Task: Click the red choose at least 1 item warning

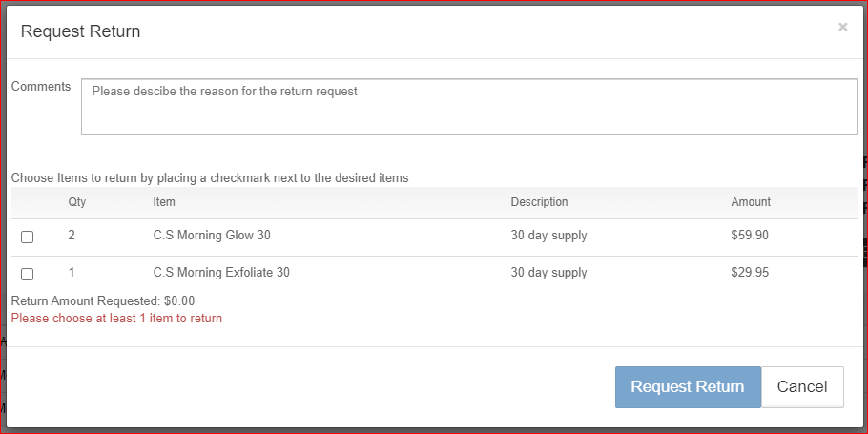Action: point(116,319)
